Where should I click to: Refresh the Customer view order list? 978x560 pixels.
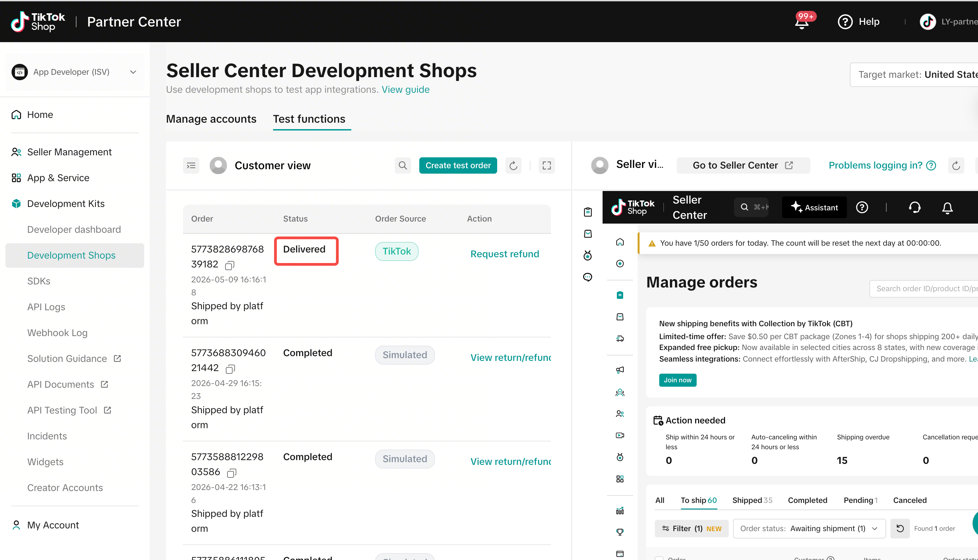tap(513, 165)
